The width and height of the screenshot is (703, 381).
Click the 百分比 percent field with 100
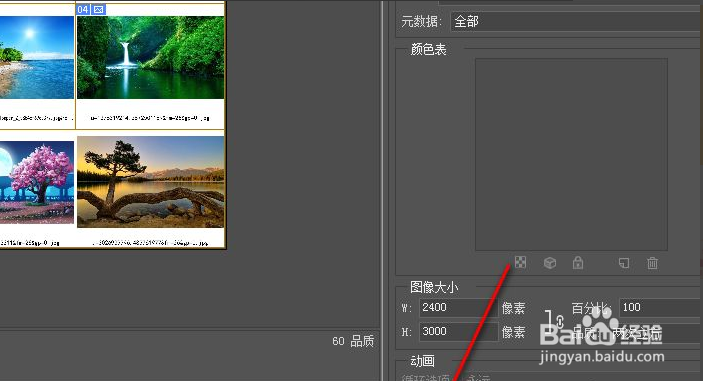coord(660,307)
